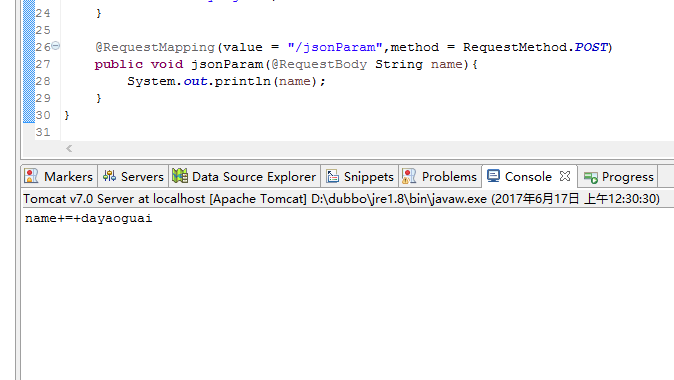
Task: Click the Snippets view icon
Action: pos(332,176)
